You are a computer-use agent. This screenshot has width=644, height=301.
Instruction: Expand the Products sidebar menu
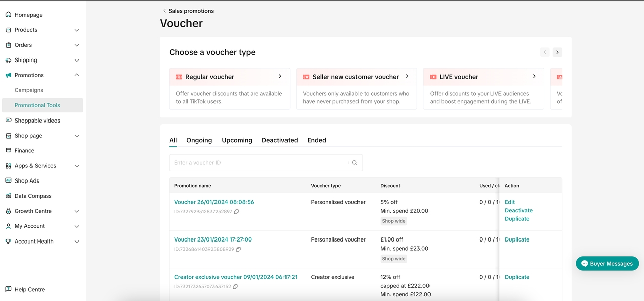(77, 30)
